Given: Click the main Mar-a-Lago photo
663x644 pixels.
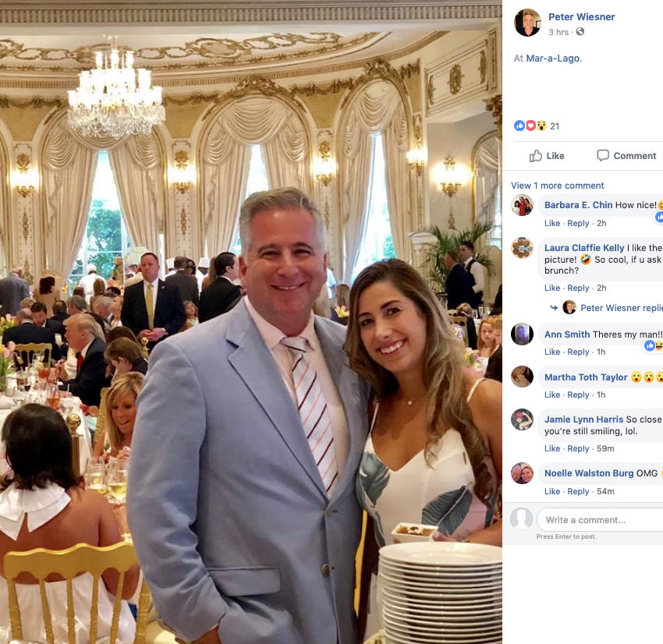Looking at the screenshot, I should pyautogui.click(x=251, y=322).
